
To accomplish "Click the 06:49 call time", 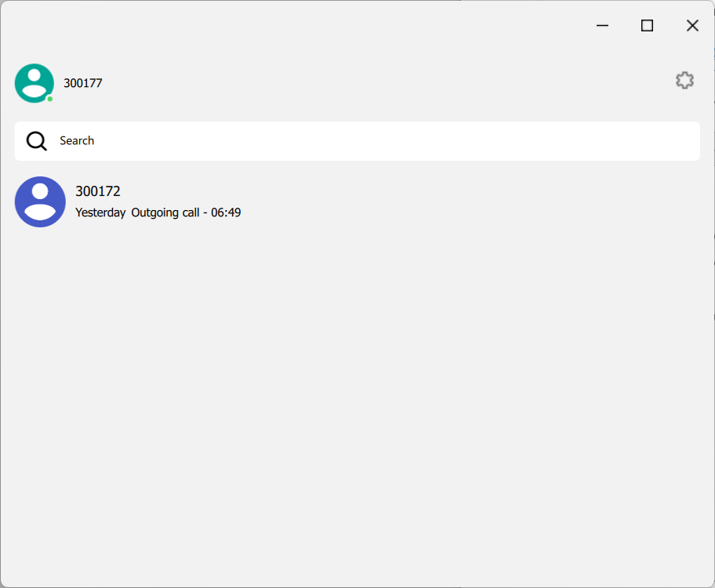I will (226, 212).
